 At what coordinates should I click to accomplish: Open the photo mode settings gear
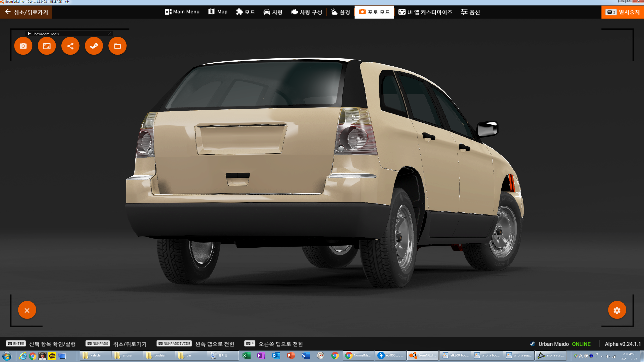pos(617,310)
